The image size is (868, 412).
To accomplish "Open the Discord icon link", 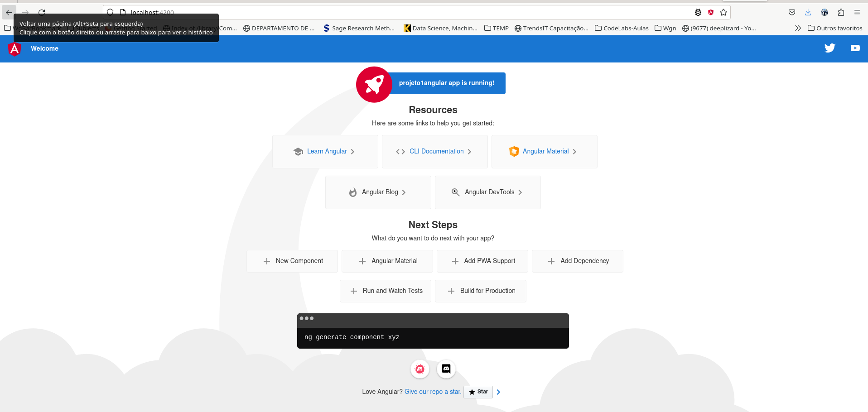I will [446, 369].
